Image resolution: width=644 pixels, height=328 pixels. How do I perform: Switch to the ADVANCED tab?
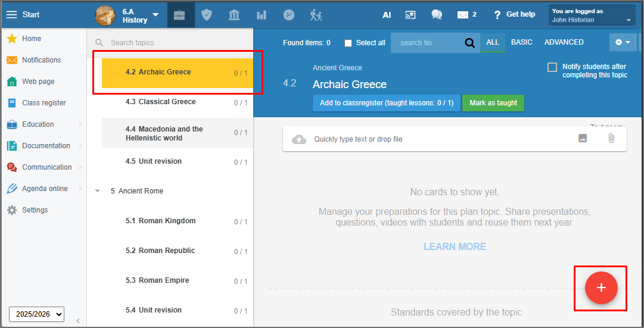click(564, 42)
